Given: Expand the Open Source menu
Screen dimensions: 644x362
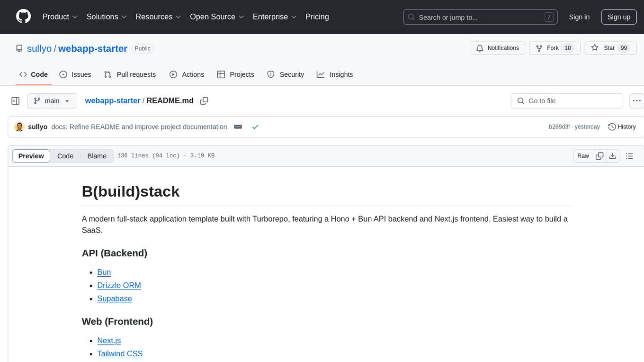Looking at the screenshot, I should (217, 17).
